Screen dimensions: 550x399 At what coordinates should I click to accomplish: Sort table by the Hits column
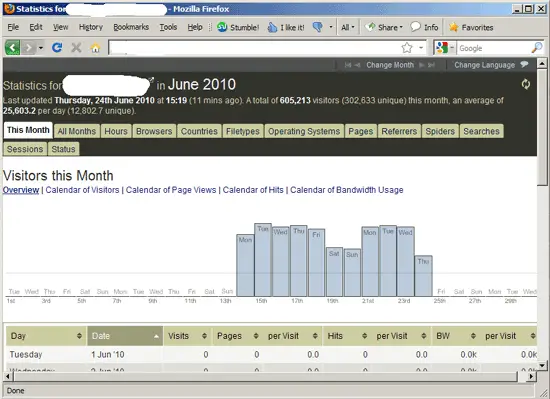[x=347, y=336]
